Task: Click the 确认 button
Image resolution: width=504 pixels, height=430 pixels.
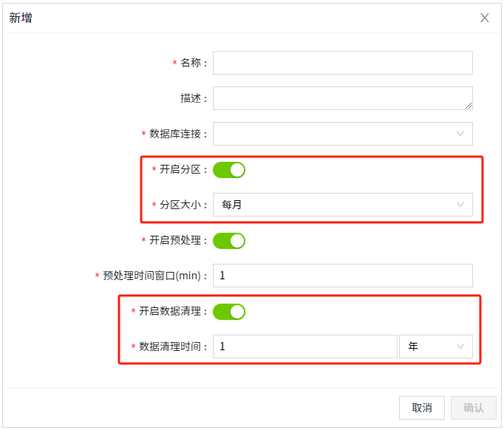Action: click(474, 408)
